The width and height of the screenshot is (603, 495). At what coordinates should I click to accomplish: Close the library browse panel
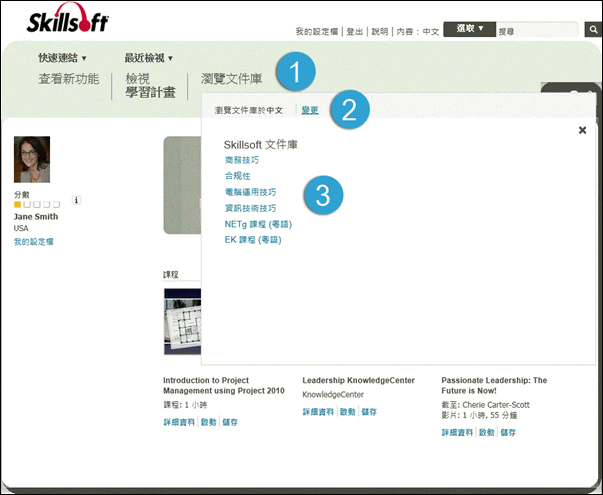(x=582, y=130)
